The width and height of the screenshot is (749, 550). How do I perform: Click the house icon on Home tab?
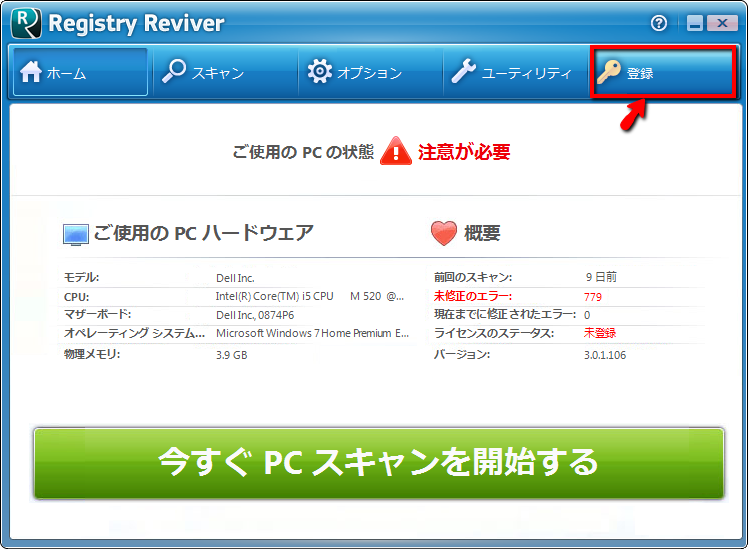[31, 72]
